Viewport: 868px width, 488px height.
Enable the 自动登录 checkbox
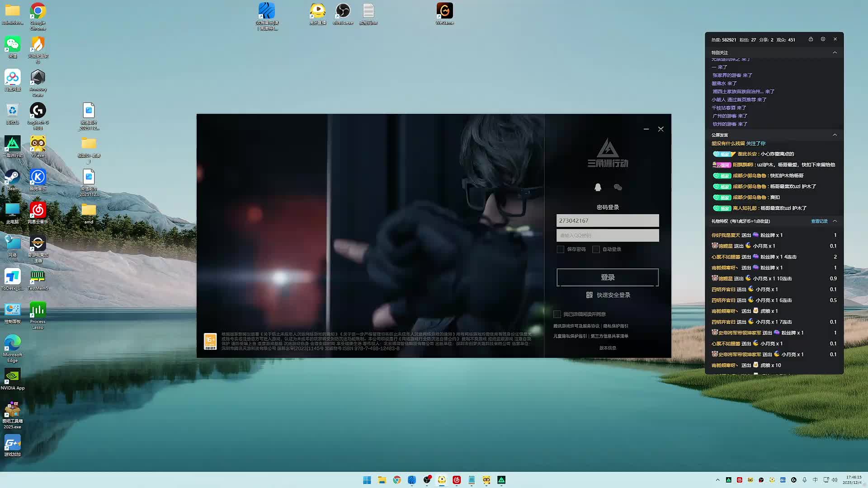point(596,249)
